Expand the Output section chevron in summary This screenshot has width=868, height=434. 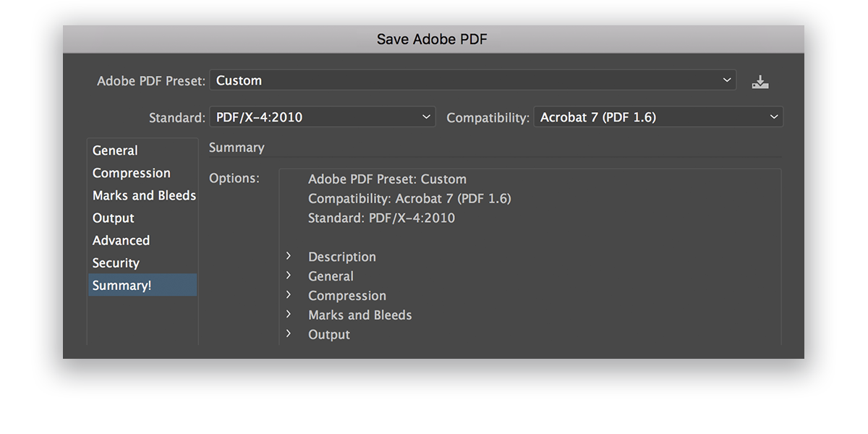pos(288,334)
